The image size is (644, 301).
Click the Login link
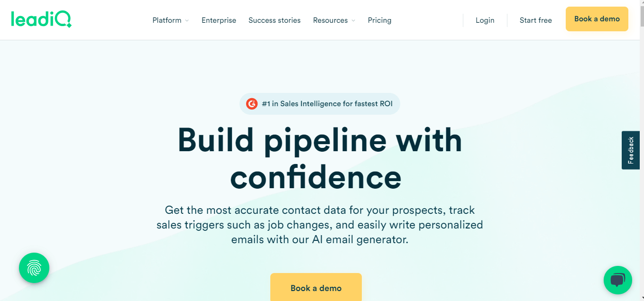click(485, 20)
